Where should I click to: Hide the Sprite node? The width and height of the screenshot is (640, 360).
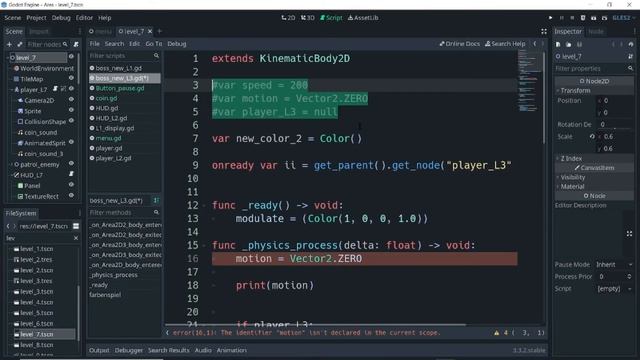pos(71,110)
